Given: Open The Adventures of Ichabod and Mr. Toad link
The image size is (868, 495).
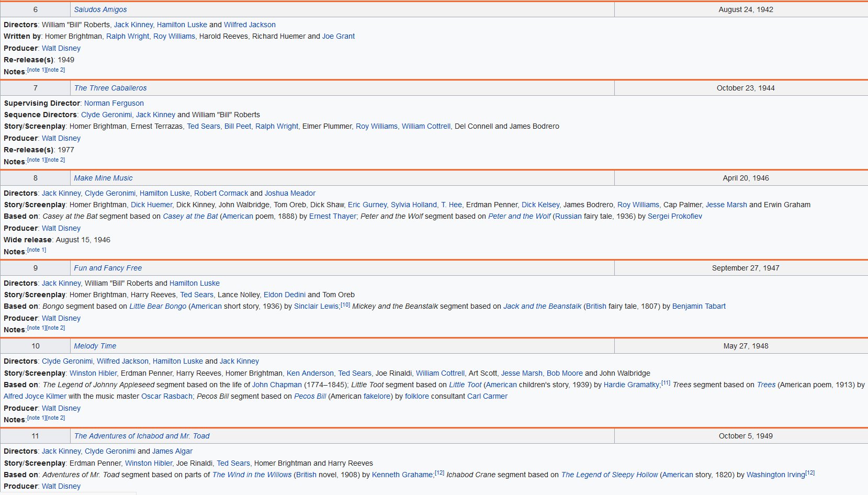Looking at the screenshot, I should [x=142, y=436].
